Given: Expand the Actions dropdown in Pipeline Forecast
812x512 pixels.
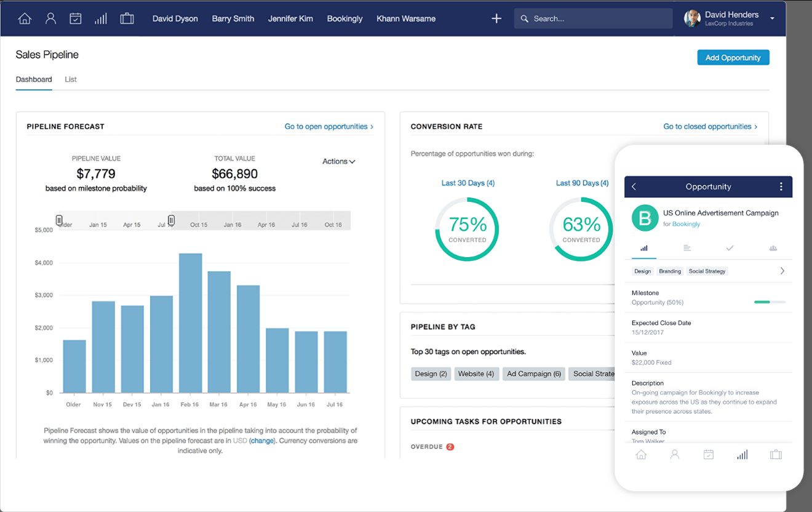Looking at the screenshot, I should click(339, 161).
